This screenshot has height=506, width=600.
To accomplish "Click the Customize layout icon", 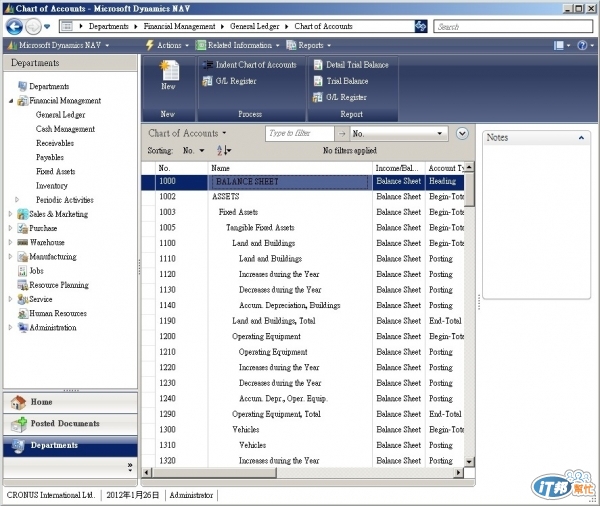I will 561,46.
